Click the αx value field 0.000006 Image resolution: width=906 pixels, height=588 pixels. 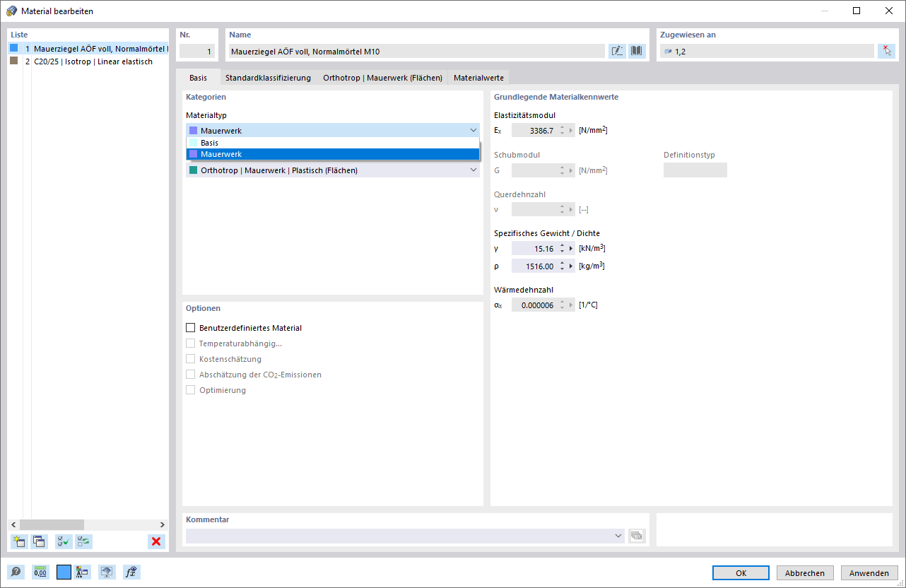(534, 305)
